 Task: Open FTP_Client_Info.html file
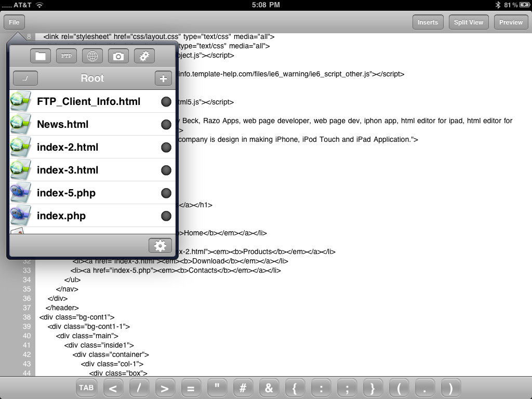92,101
